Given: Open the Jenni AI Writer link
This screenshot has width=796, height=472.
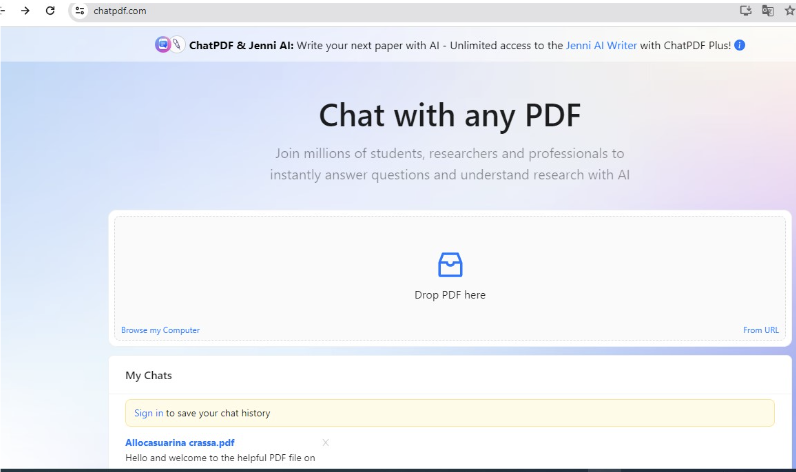Looking at the screenshot, I should [x=600, y=45].
